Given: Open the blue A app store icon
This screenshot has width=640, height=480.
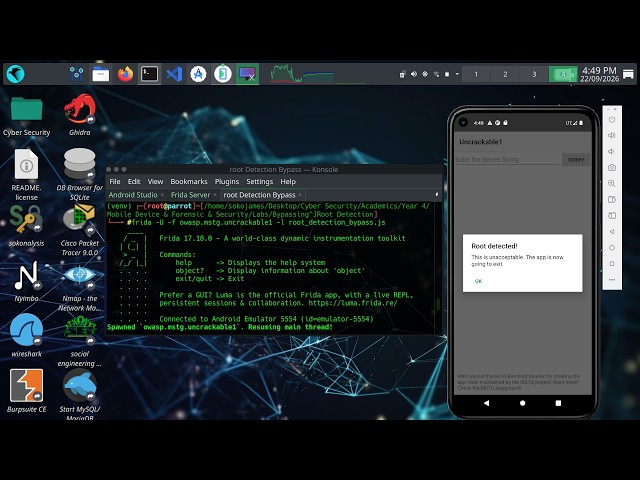Looking at the screenshot, I should (198, 74).
